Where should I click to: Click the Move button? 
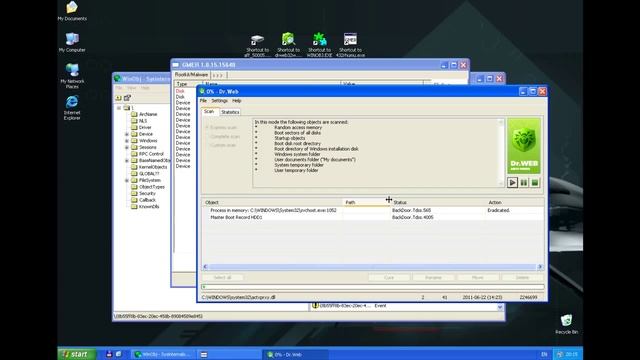click(478, 278)
